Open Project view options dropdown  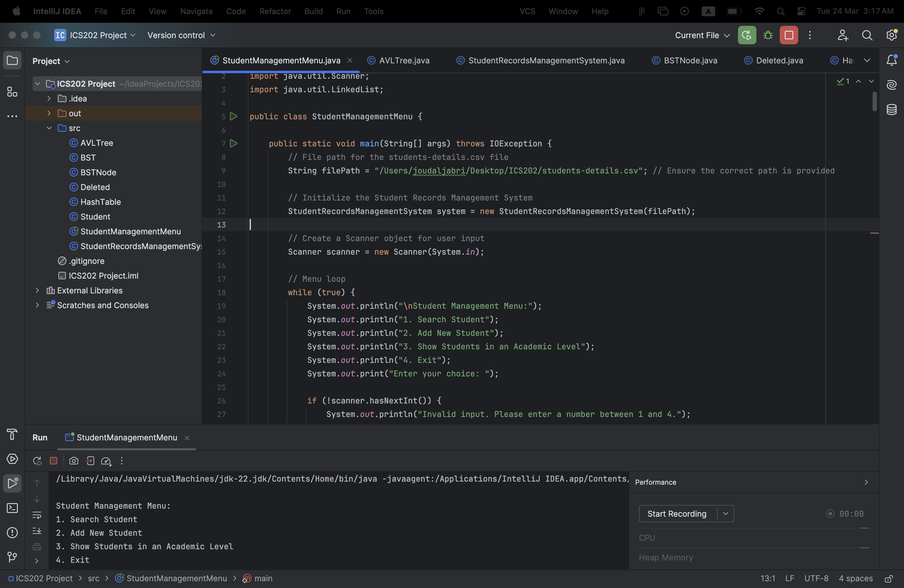51,61
